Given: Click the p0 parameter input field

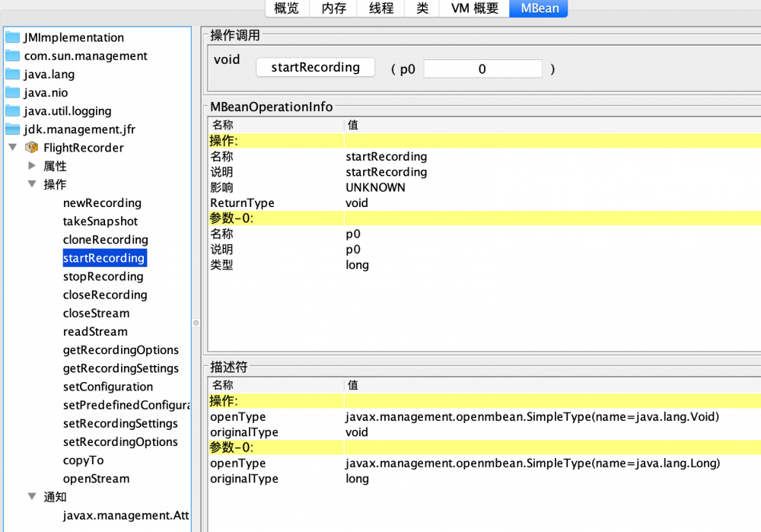Looking at the screenshot, I should pyautogui.click(x=482, y=68).
